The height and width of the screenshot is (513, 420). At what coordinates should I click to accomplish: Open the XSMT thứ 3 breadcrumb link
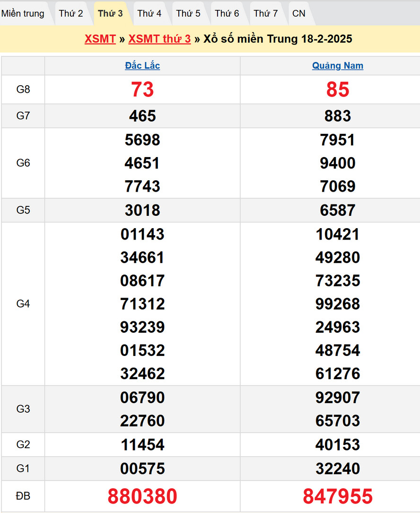pos(159,39)
